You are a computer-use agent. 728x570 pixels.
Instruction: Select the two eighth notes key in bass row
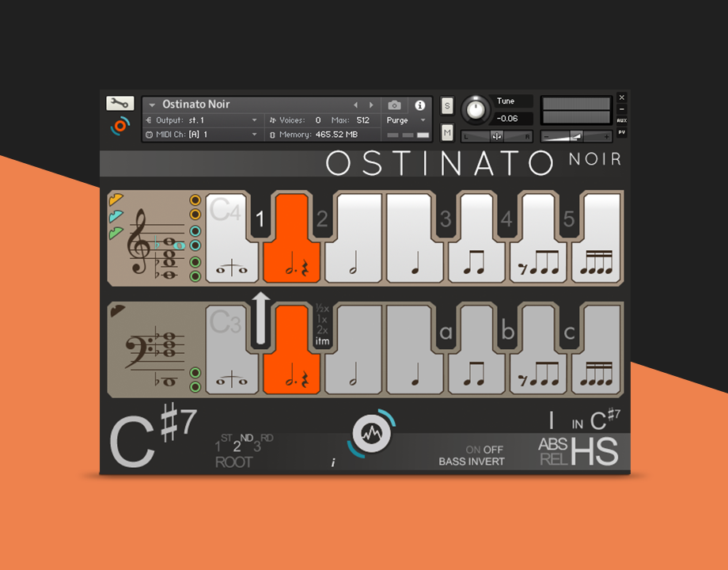[475, 360]
